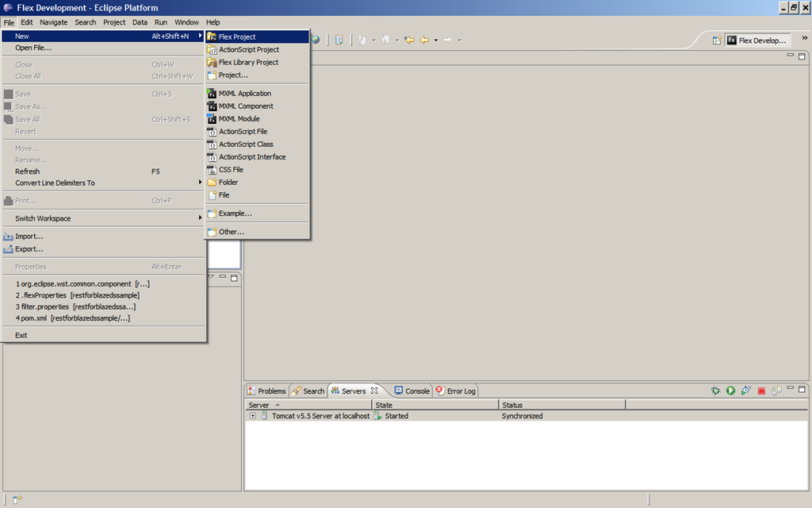Create a new MXML Component
This screenshot has height=508, width=812.
pos(258,106)
